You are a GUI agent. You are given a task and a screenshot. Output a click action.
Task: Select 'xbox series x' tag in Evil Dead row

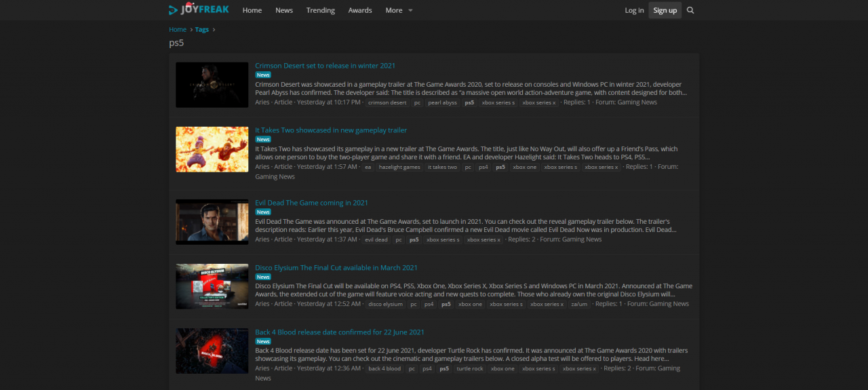484,239
